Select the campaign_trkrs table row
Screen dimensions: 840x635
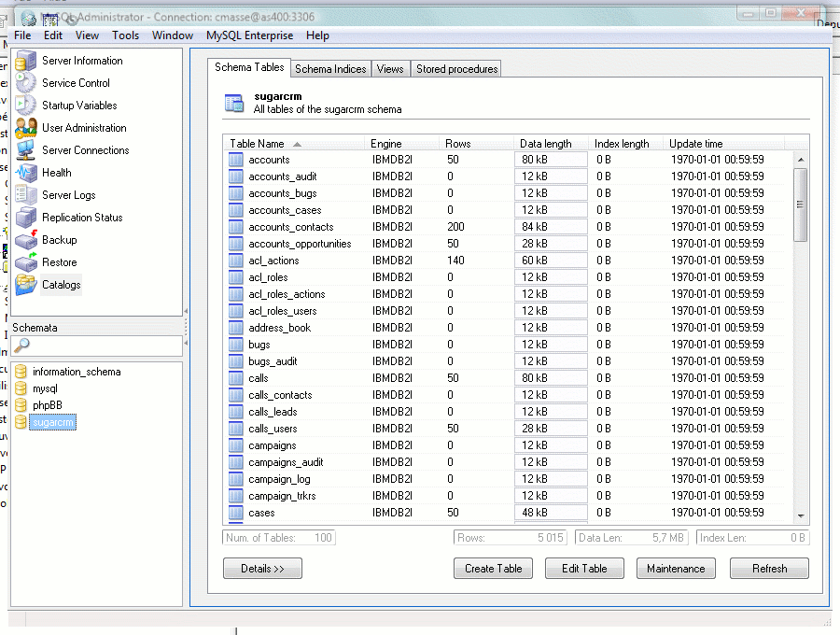pos(508,496)
